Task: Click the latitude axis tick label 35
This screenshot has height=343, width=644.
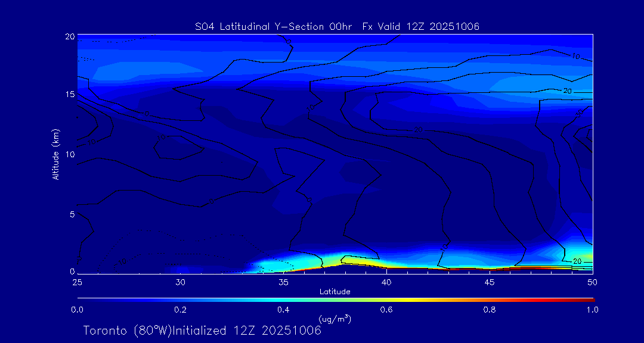Action: pyautogui.click(x=283, y=282)
